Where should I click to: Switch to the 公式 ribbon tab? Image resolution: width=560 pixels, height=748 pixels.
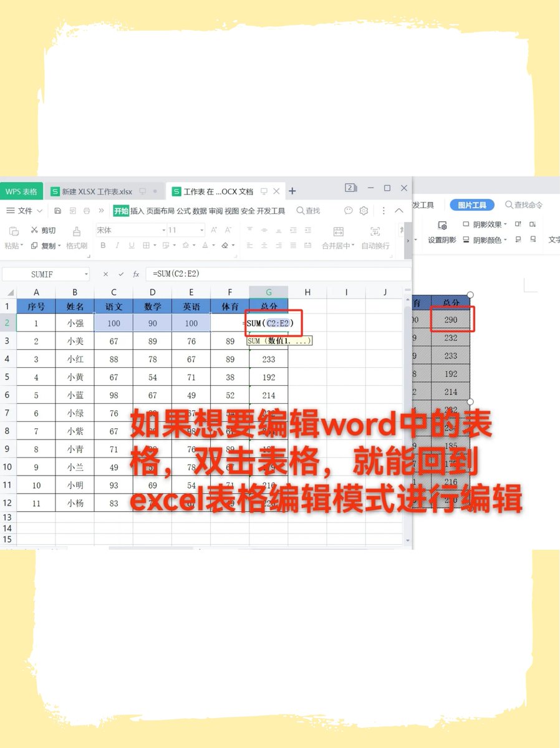pos(183,211)
